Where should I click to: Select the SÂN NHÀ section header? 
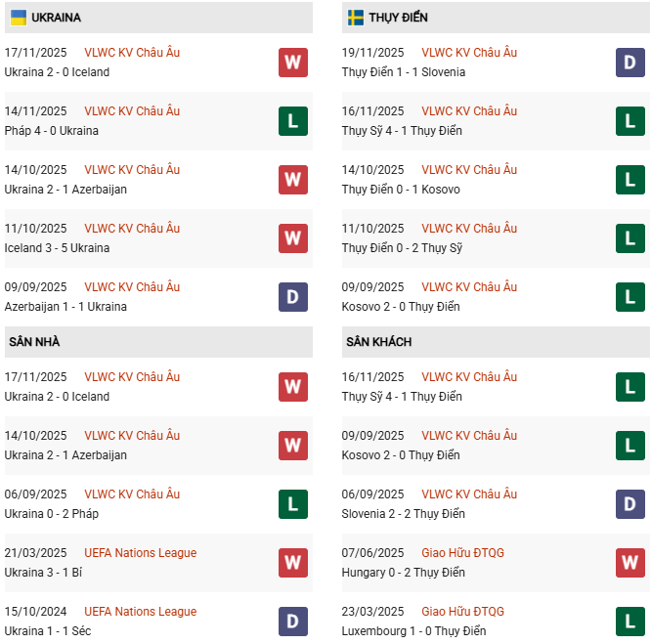[x=34, y=342]
